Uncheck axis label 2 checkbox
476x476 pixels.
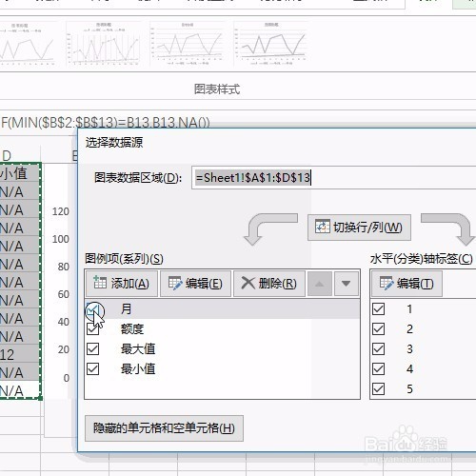[x=378, y=329]
